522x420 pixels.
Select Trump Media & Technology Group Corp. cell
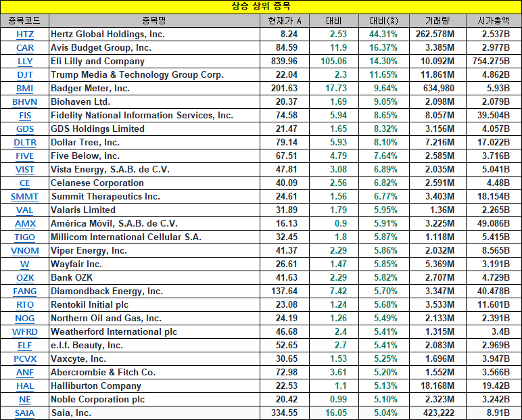pyautogui.click(x=154, y=75)
